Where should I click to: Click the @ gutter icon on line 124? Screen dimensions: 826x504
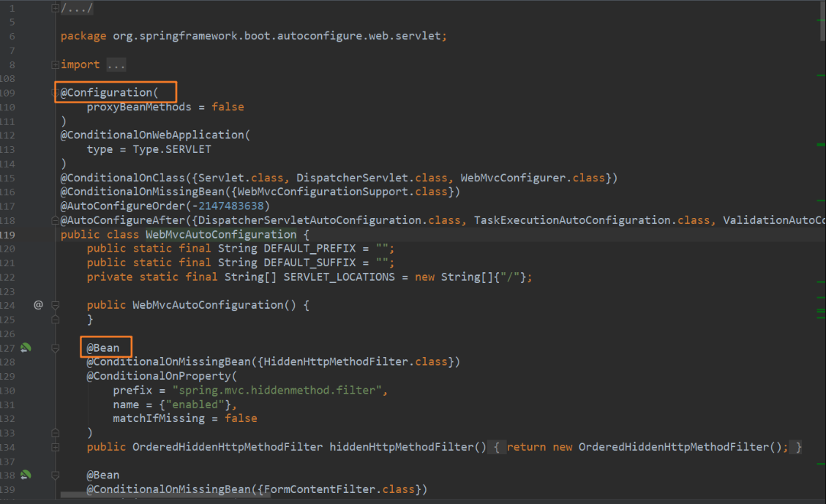[39, 305]
